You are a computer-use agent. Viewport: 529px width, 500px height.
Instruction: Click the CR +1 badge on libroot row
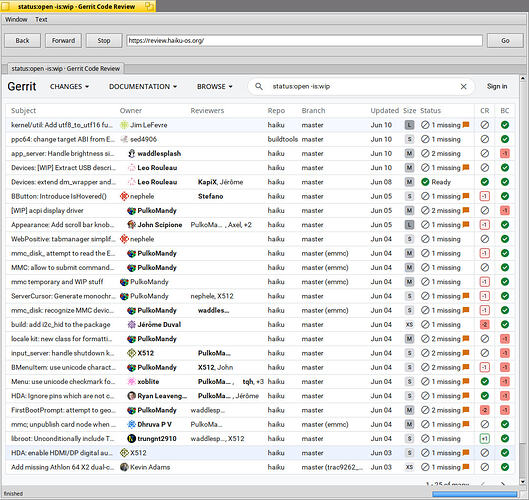coord(484,439)
